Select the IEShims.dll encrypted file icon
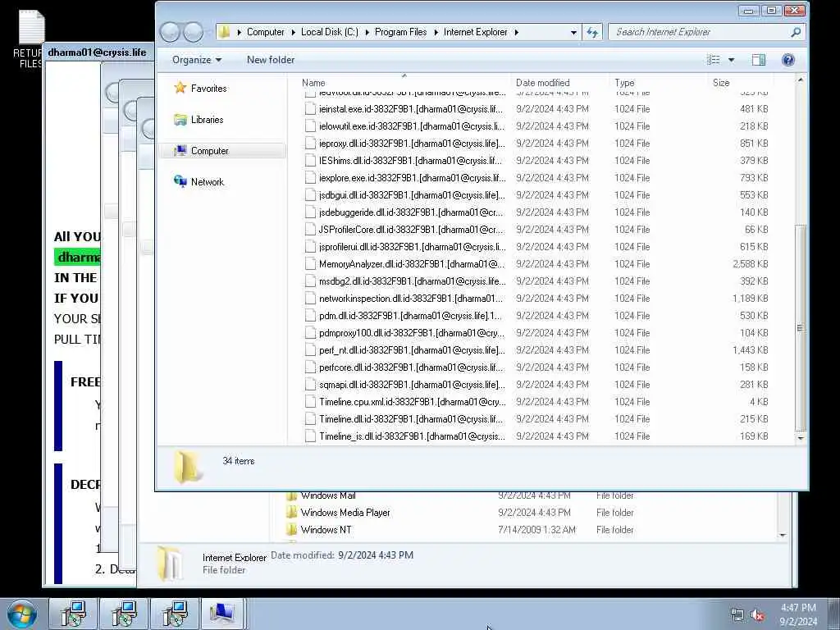Screen dimensions: 840x630 tap(310, 160)
